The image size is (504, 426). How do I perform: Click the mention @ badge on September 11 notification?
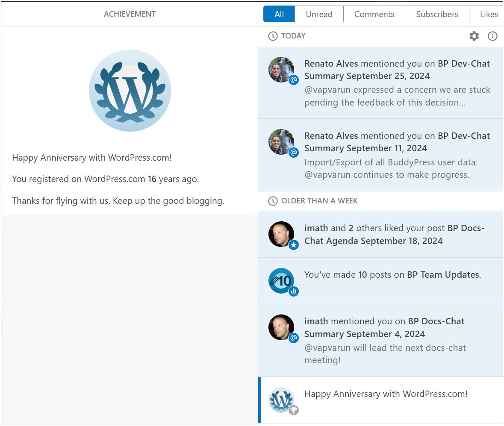coord(293,152)
